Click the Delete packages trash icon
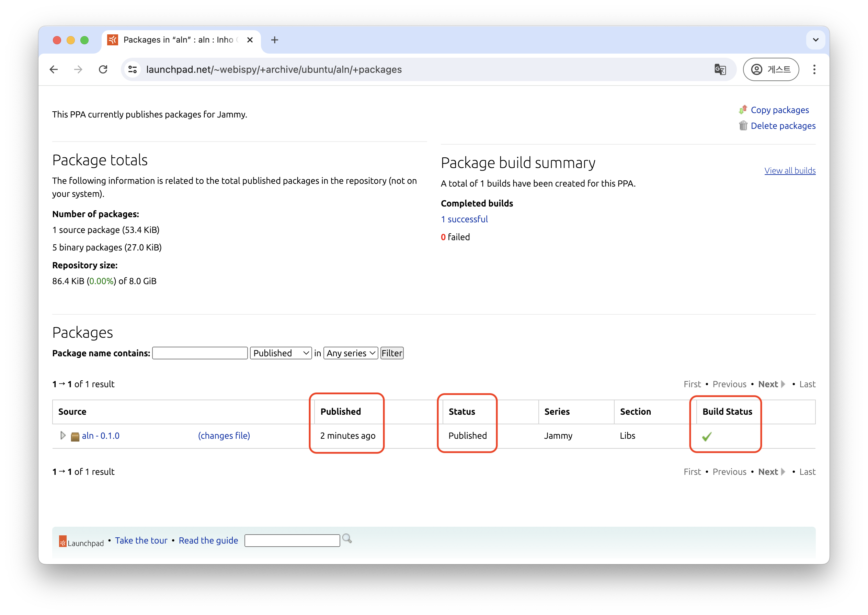This screenshot has width=868, height=615. pyautogui.click(x=743, y=126)
